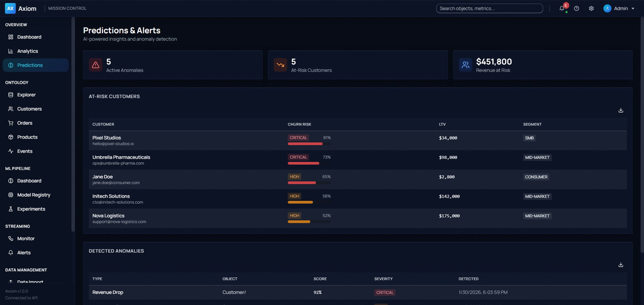Open the Analytics sidebar item
The height and width of the screenshot is (305, 644).
point(35,51)
